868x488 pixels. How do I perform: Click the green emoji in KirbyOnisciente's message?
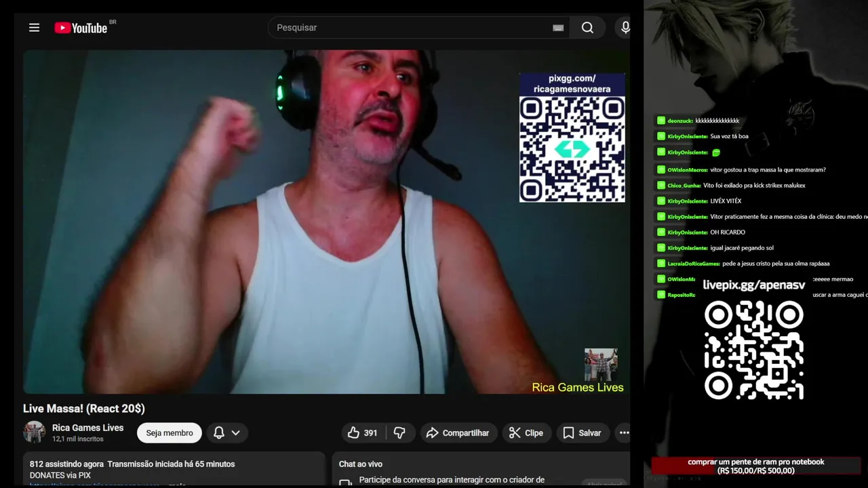click(716, 152)
